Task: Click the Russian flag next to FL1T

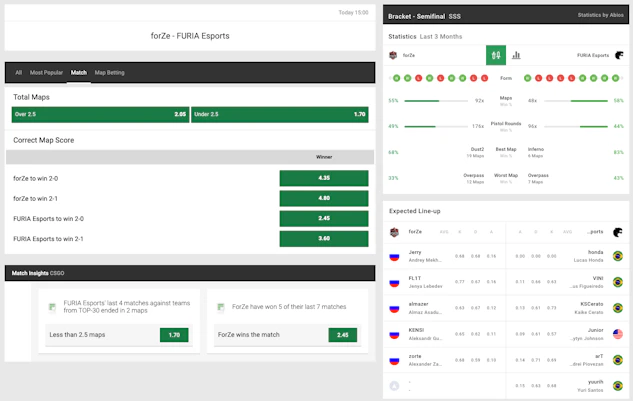Action: pos(394,282)
